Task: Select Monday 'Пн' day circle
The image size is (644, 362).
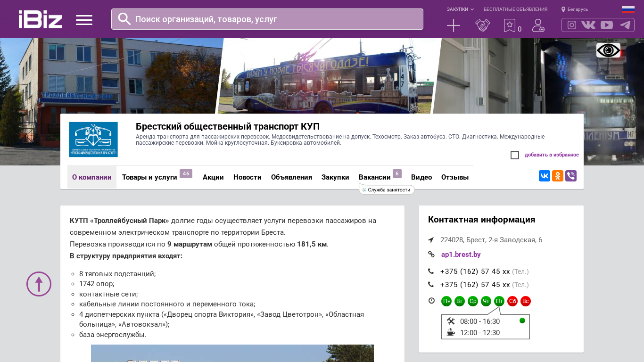Action: pos(446,301)
